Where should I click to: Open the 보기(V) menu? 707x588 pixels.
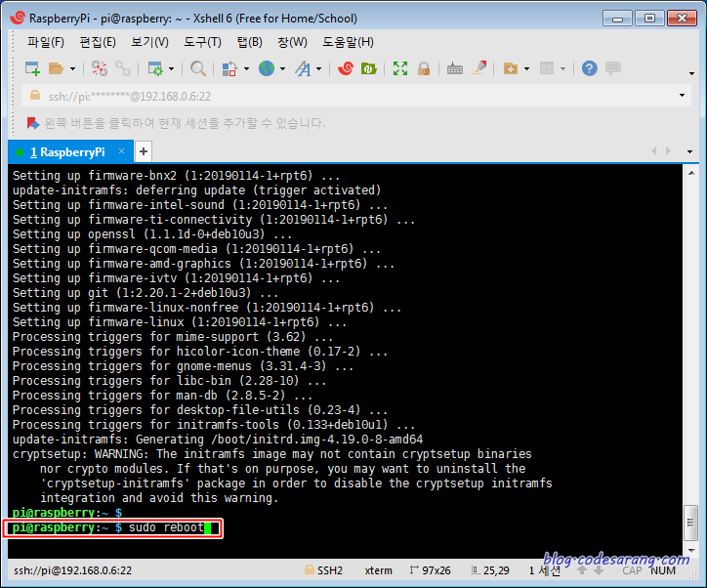point(149,42)
